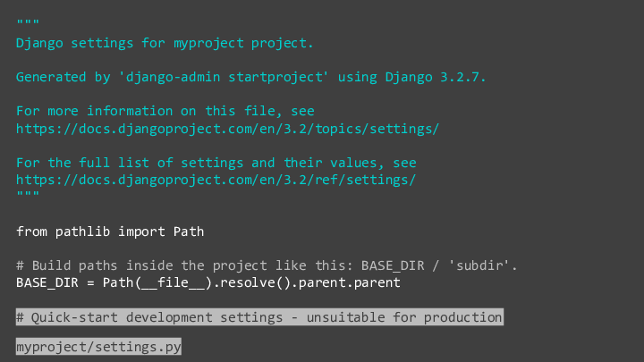Click the word 'Path' in import statement
644x362 pixels.
pos(189,232)
